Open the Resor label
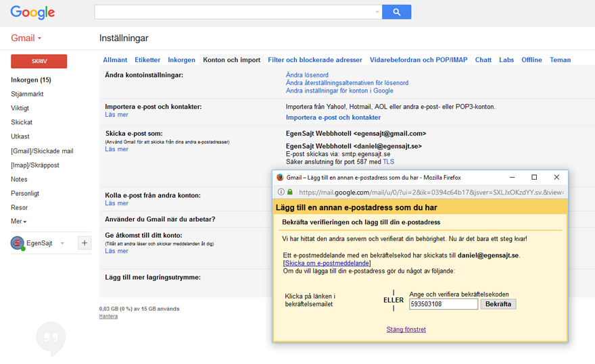 pyautogui.click(x=19, y=208)
